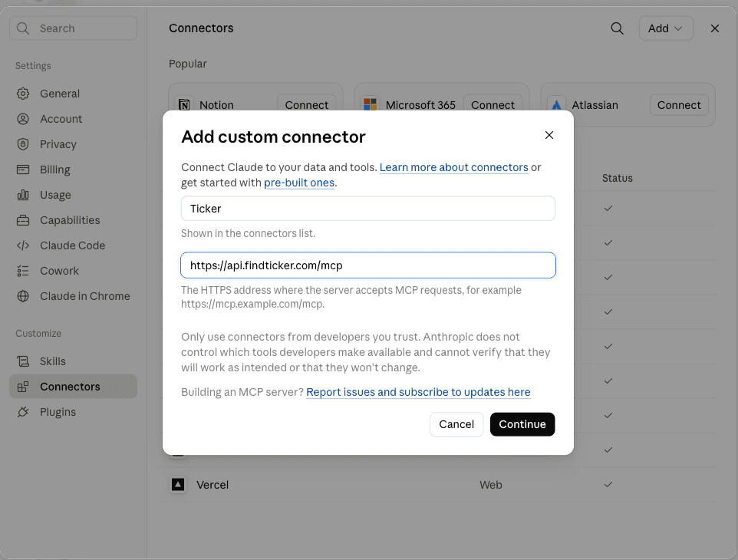The width and height of the screenshot is (738, 560).
Task: Open the Skills page
Action: pyautogui.click(x=74, y=361)
